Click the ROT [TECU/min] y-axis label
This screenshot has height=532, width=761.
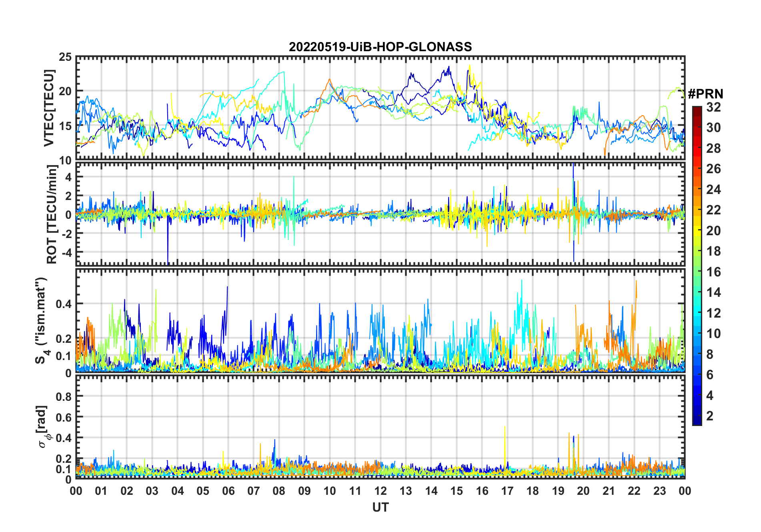[x=52, y=214]
